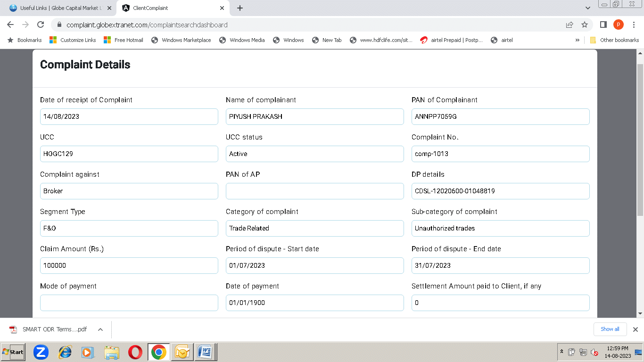Click the system clock in the tray
The height and width of the screenshot is (362, 644).
click(617, 352)
